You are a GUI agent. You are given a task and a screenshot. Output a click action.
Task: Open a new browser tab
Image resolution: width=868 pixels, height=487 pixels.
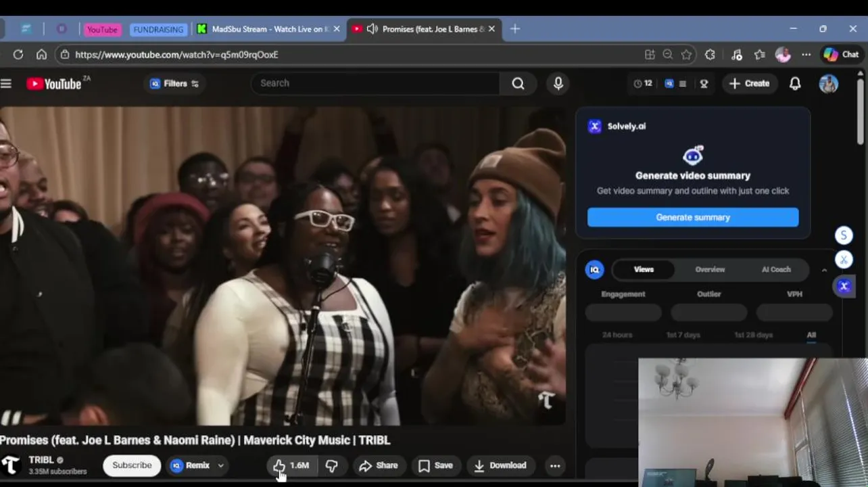click(x=515, y=29)
